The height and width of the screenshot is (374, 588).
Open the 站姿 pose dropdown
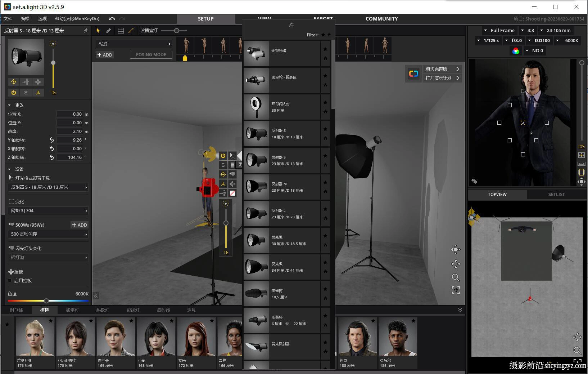pyautogui.click(x=134, y=44)
